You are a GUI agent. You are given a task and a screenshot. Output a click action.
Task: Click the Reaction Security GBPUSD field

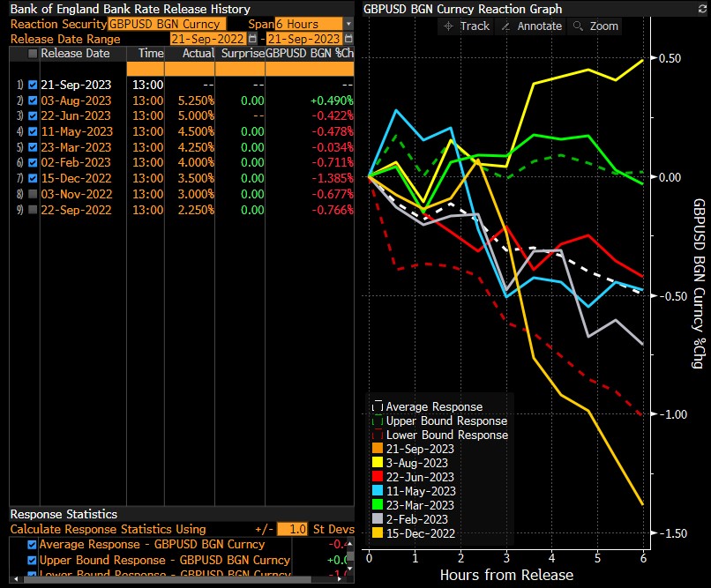click(166, 24)
